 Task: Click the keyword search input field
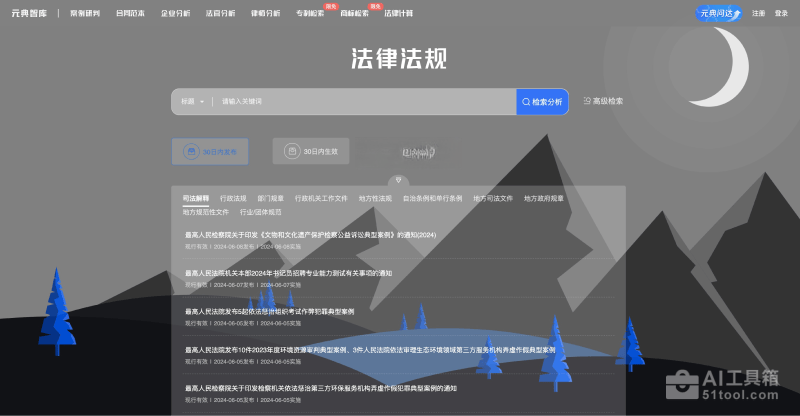point(360,101)
